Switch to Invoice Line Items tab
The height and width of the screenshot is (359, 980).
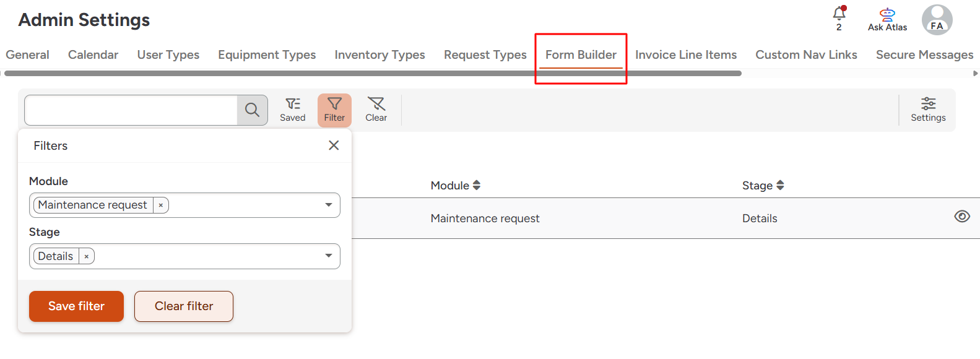click(685, 55)
